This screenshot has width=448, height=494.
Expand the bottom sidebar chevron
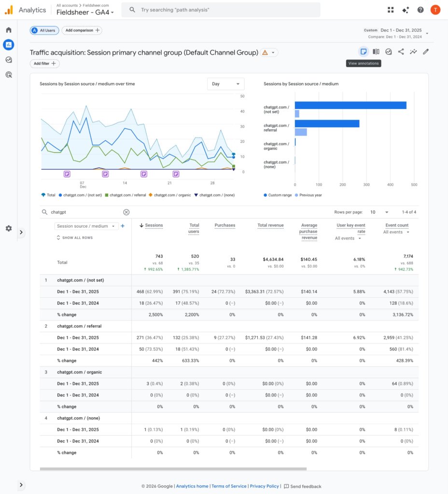pos(21,485)
